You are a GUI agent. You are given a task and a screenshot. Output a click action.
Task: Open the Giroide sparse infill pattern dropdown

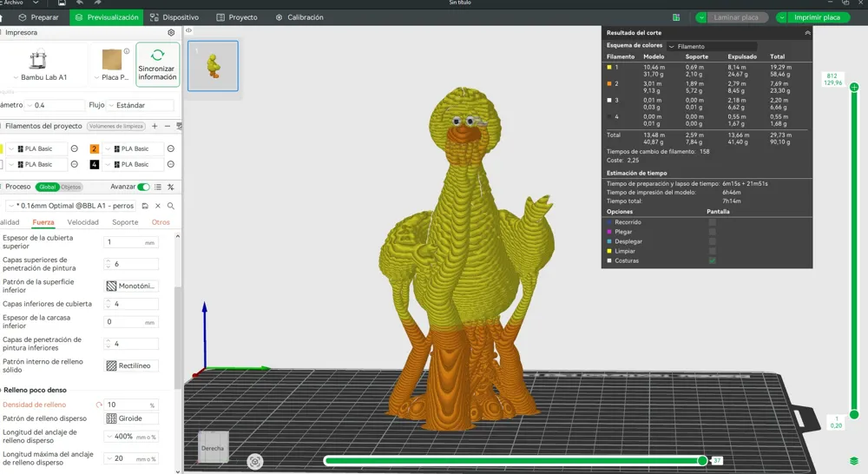pyautogui.click(x=132, y=418)
